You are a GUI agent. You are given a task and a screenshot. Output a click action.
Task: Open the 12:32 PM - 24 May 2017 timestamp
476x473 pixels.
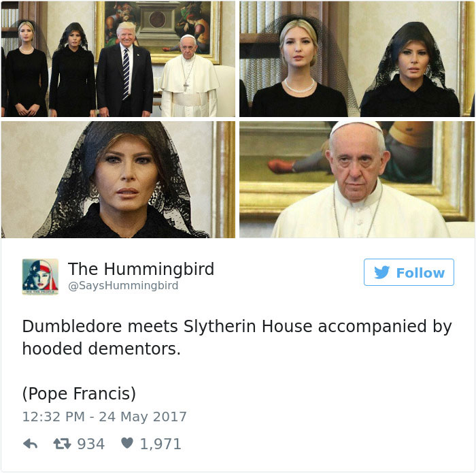tap(105, 417)
